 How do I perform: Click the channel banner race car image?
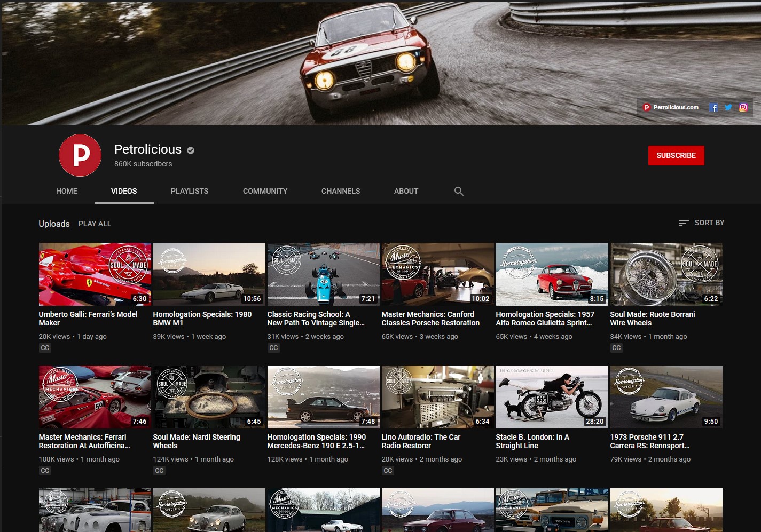[x=380, y=63]
